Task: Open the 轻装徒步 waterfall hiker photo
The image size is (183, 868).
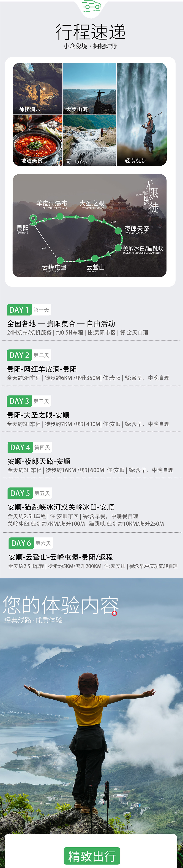Action: pos(141,114)
